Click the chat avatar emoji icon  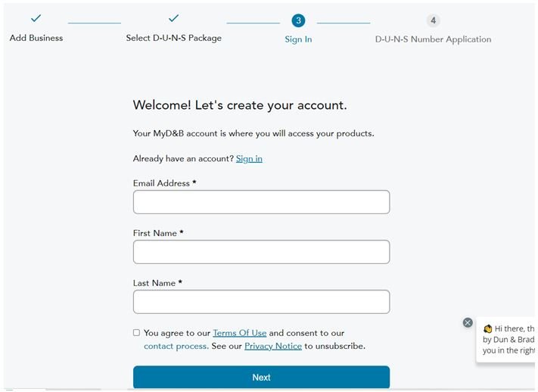pyautogui.click(x=488, y=329)
